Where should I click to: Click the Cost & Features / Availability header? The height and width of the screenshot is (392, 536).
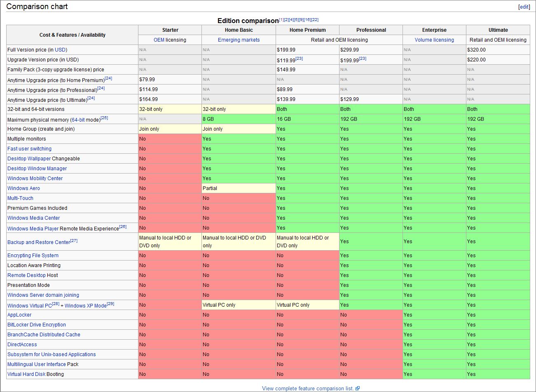(x=73, y=35)
